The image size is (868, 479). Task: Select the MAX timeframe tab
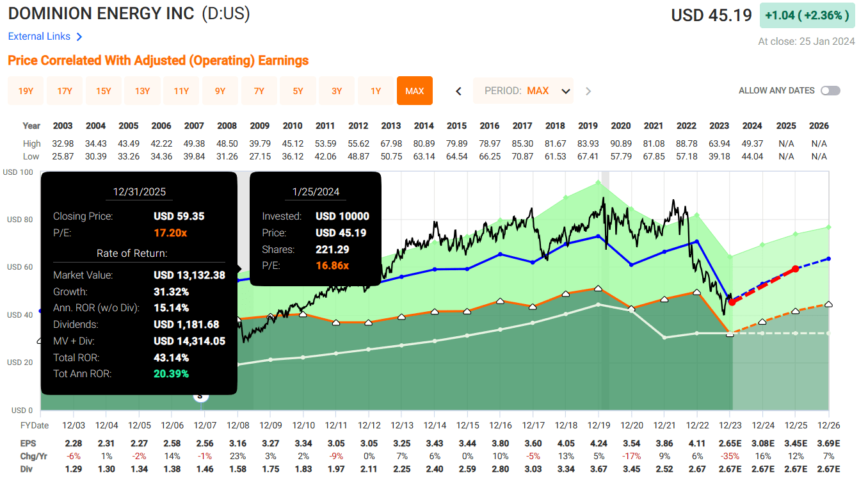414,90
